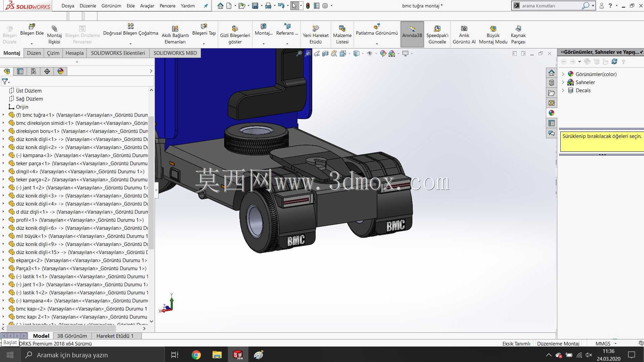644x362 pixels.
Task: Expand the dingil<4> tree node
Action: click(x=3, y=172)
